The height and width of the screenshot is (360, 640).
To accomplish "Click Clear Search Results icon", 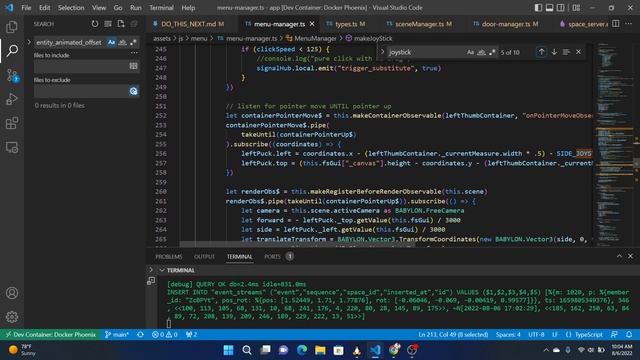I will tap(108, 24).
